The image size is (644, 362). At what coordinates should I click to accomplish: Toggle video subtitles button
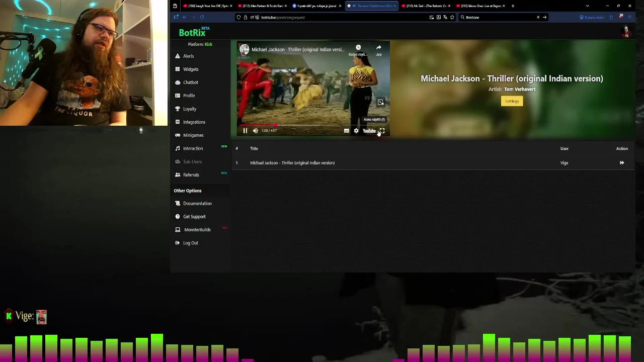(346, 131)
